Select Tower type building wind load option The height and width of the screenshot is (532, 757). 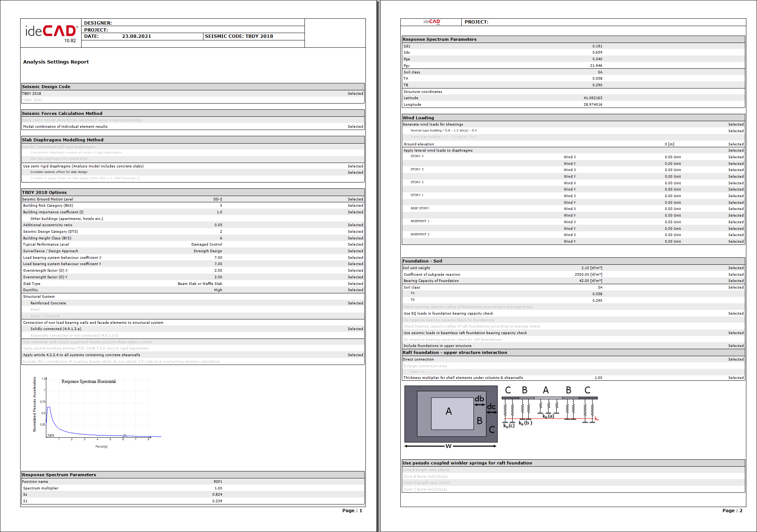tap(442, 136)
